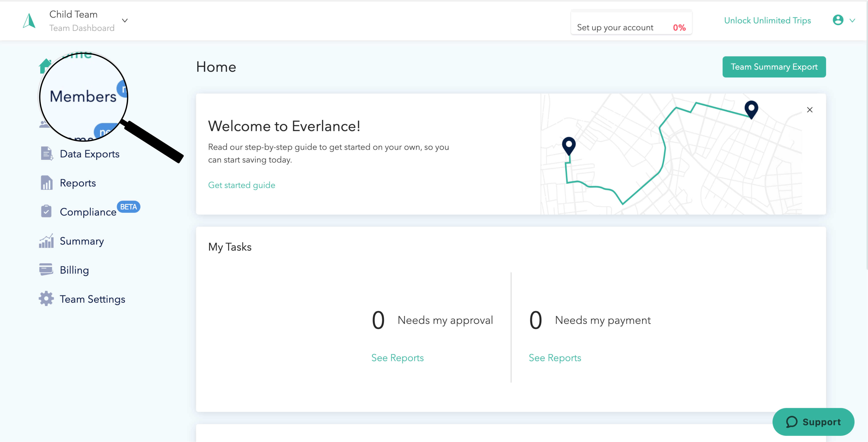Click the Needs my payment count

pos(535,320)
